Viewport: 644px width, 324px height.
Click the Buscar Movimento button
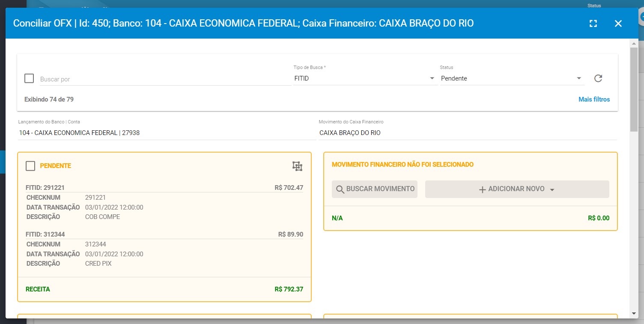[x=375, y=189]
